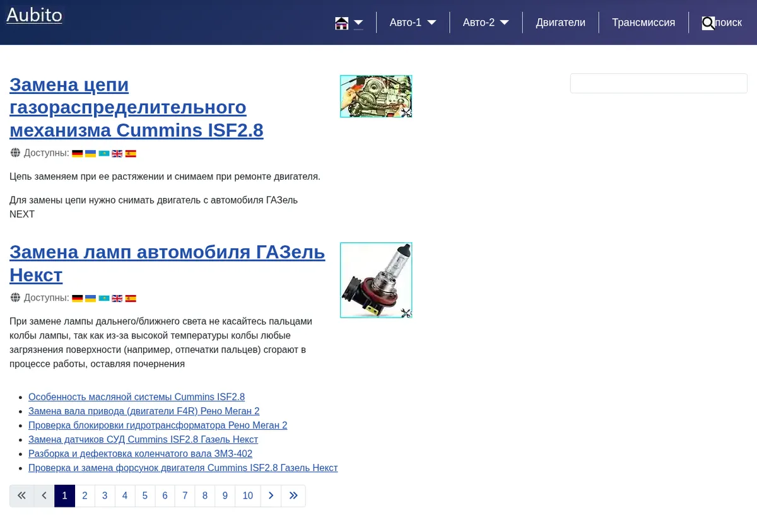Click the timing chain engine thumbnail
757x532 pixels.
[376, 96]
